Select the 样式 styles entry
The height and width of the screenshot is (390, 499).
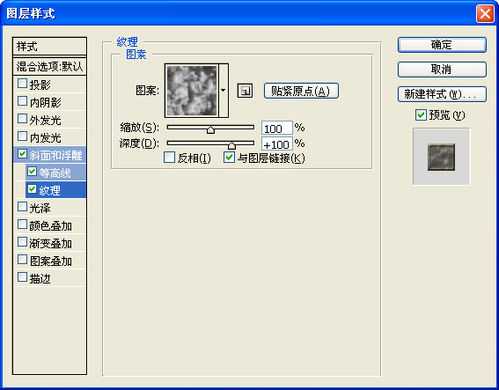coord(49,46)
